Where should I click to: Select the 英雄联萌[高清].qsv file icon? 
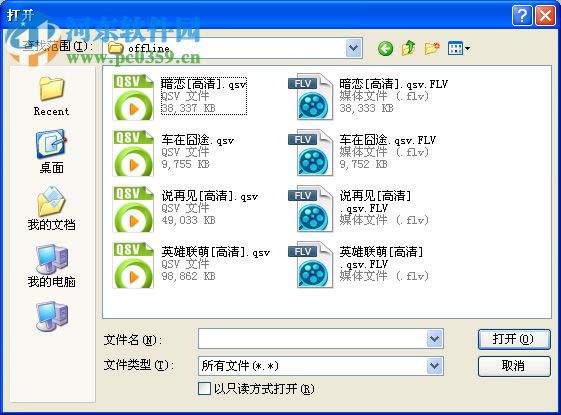pos(133,265)
